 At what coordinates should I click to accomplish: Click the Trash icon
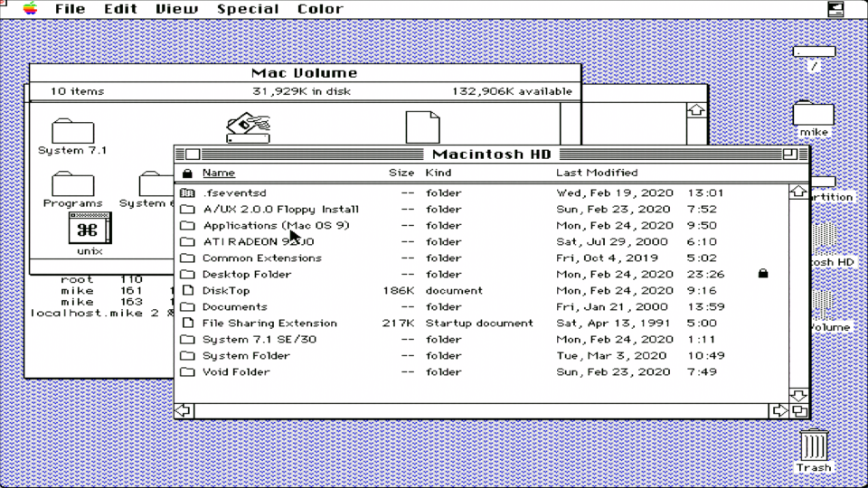[814, 446]
